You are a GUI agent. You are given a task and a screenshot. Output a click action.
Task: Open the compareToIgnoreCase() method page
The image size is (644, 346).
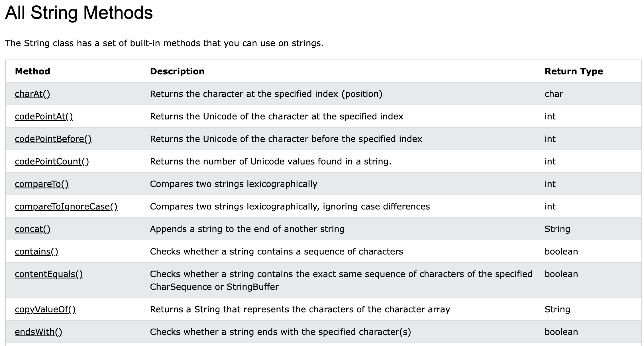66,206
